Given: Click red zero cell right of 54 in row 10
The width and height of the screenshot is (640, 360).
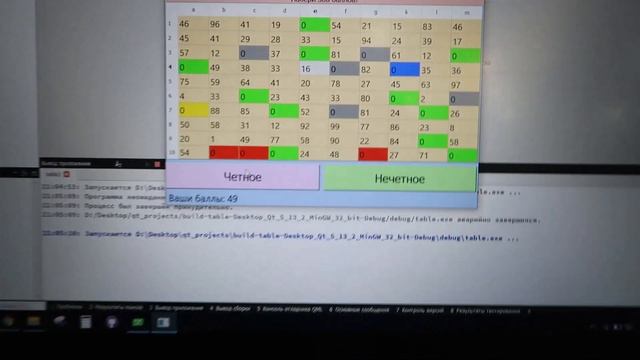Looking at the screenshot, I should (223, 153).
